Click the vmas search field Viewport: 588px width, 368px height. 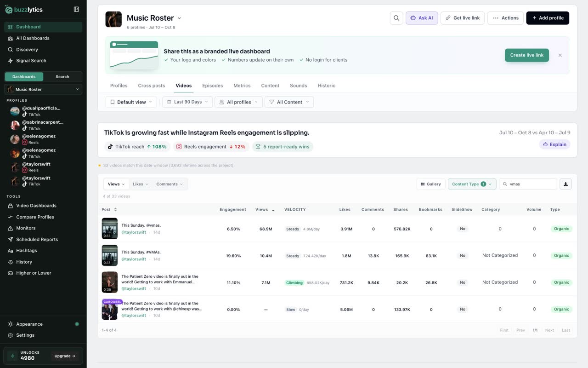coord(528,184)
